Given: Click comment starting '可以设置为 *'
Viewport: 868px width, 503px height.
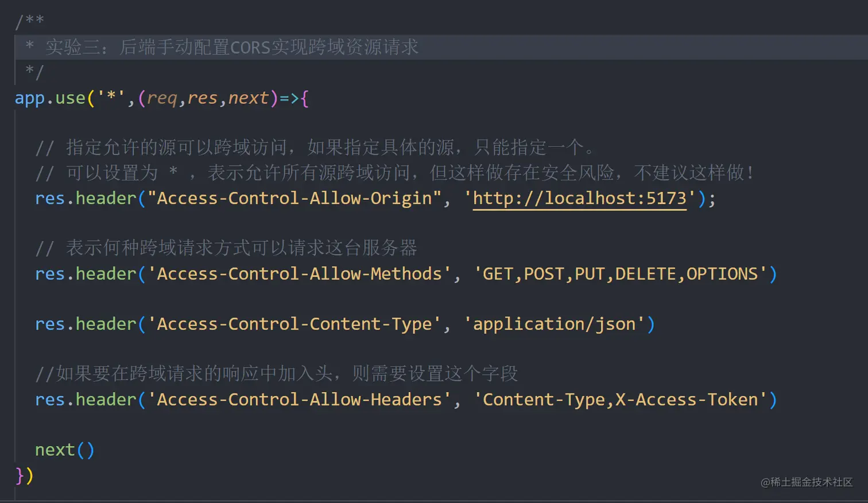Looking at the screenshot, I should pyautogui.click(x=394, y=173).
